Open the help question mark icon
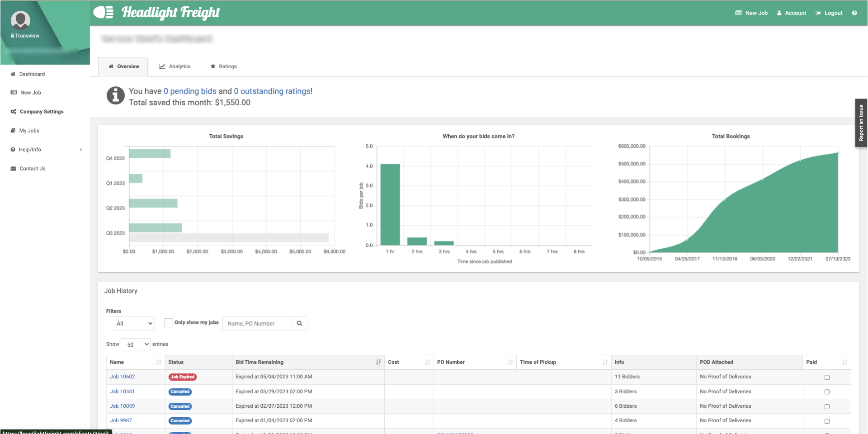868x434 pixels. pyautogui.click(x=854, y=13)
